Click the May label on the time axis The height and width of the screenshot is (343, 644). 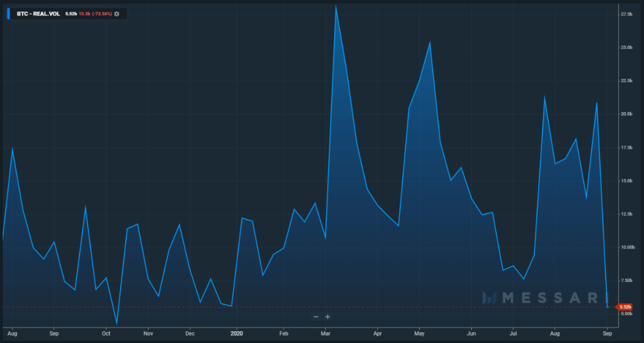pos(419,333)
